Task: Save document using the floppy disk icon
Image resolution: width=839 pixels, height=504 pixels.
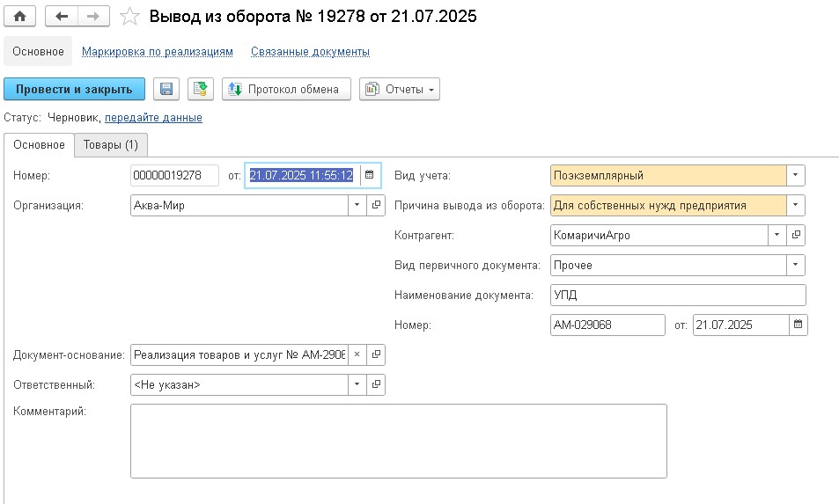Action: [166, 89]
